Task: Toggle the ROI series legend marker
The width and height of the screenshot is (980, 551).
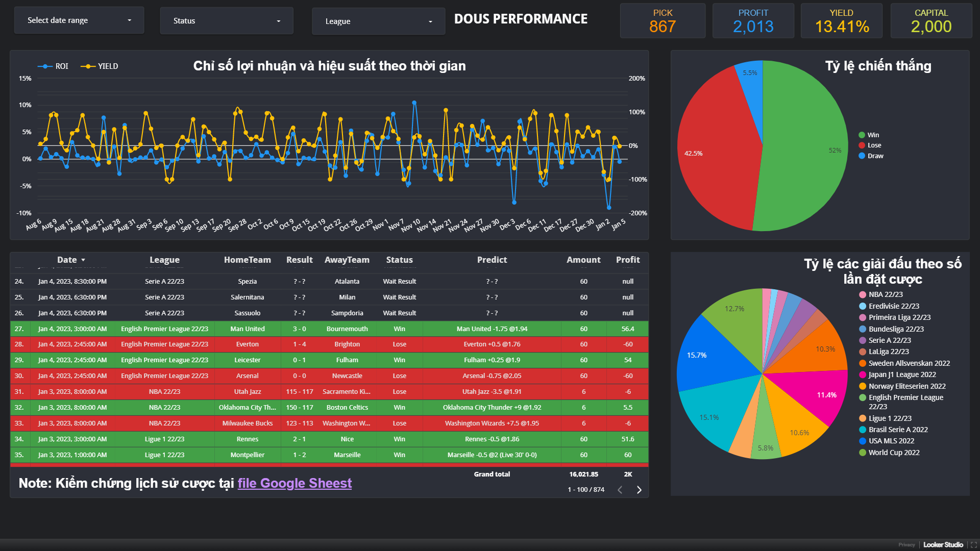Action: coord(45,66)
